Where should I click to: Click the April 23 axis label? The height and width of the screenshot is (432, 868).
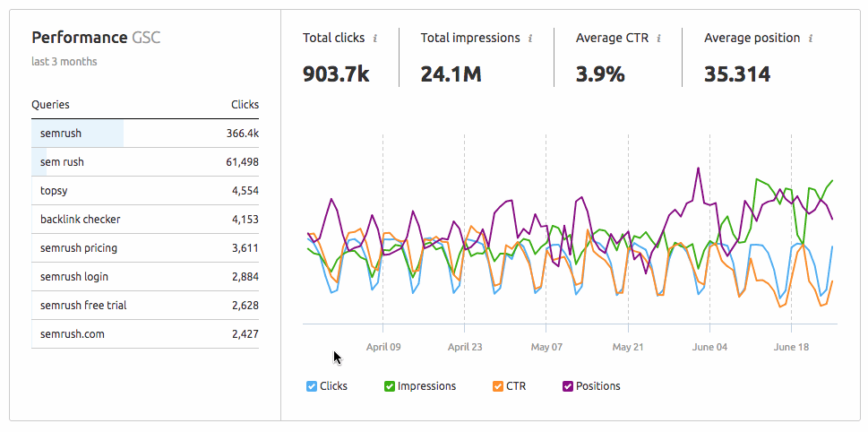point(465,347)
